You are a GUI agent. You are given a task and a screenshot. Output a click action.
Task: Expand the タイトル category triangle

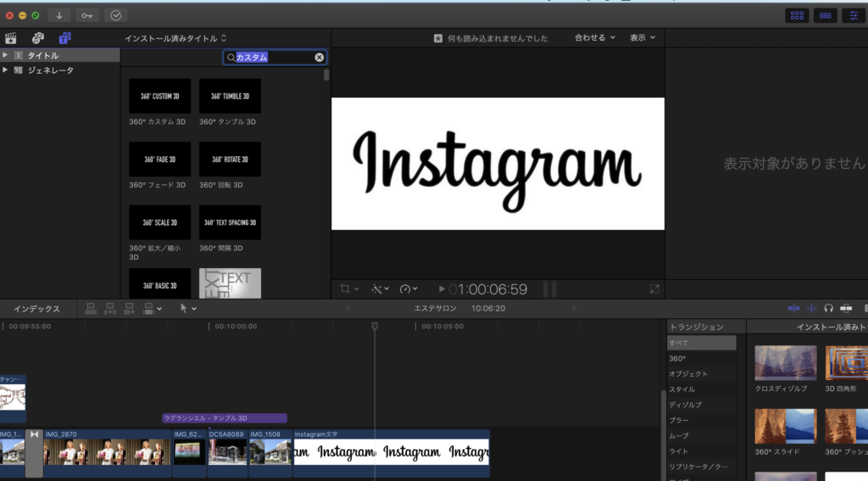click(x=5, y=55)
